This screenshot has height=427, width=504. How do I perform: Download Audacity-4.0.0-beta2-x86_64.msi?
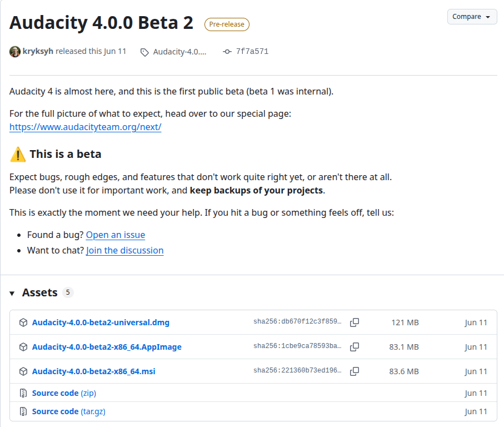pos(93,371)
